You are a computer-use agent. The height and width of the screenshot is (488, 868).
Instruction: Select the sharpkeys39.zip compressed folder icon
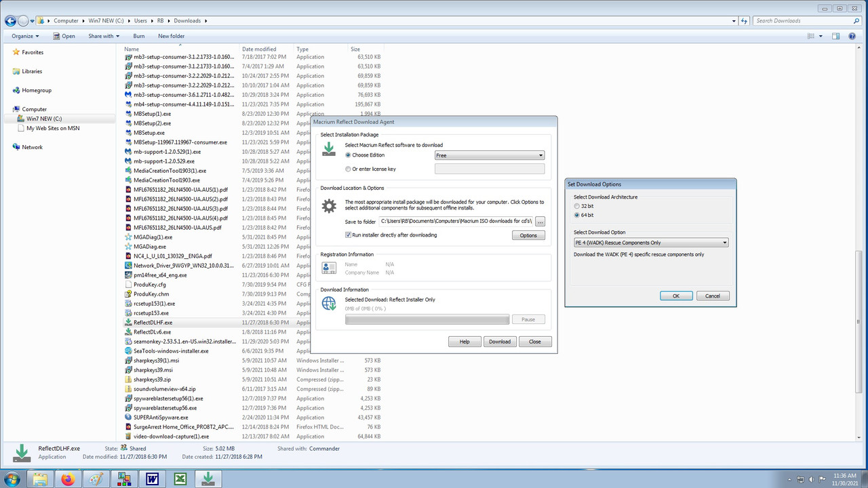[128, 380]
